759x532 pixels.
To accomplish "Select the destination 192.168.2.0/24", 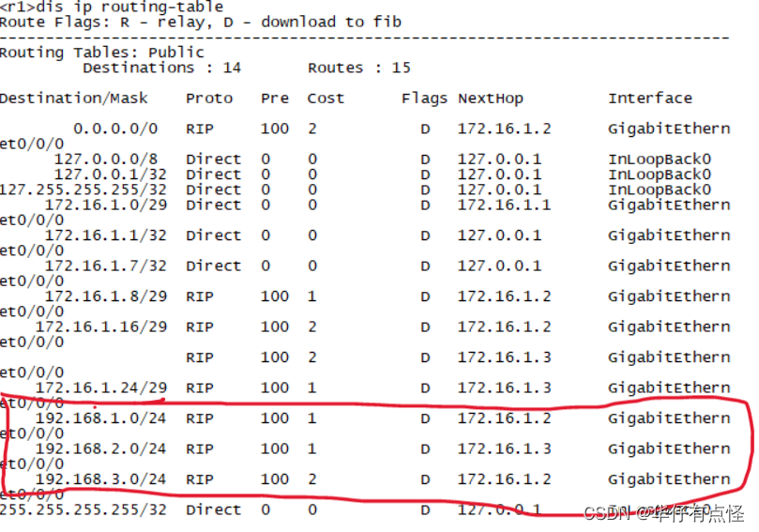I will (x=101, y=448).
